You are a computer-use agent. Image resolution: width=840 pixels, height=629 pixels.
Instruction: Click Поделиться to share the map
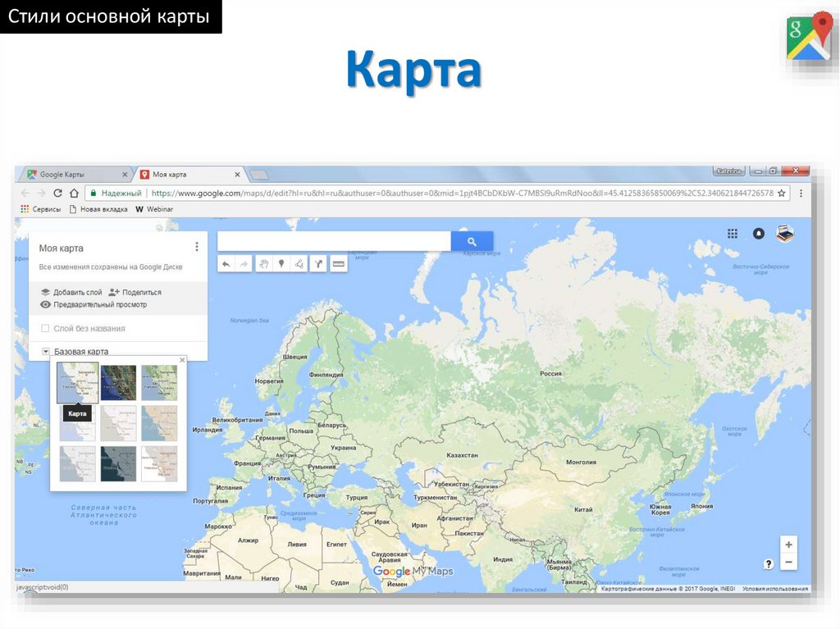[135, 293]
